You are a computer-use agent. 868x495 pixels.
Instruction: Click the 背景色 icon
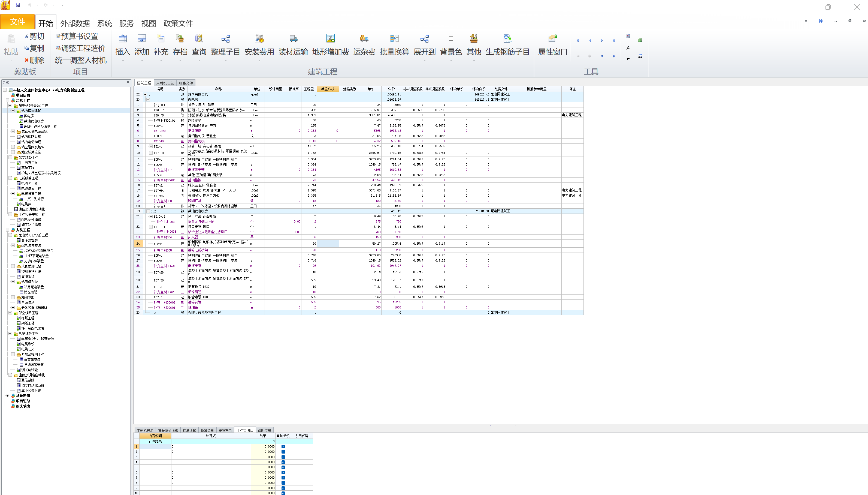[x=451, y=39]
